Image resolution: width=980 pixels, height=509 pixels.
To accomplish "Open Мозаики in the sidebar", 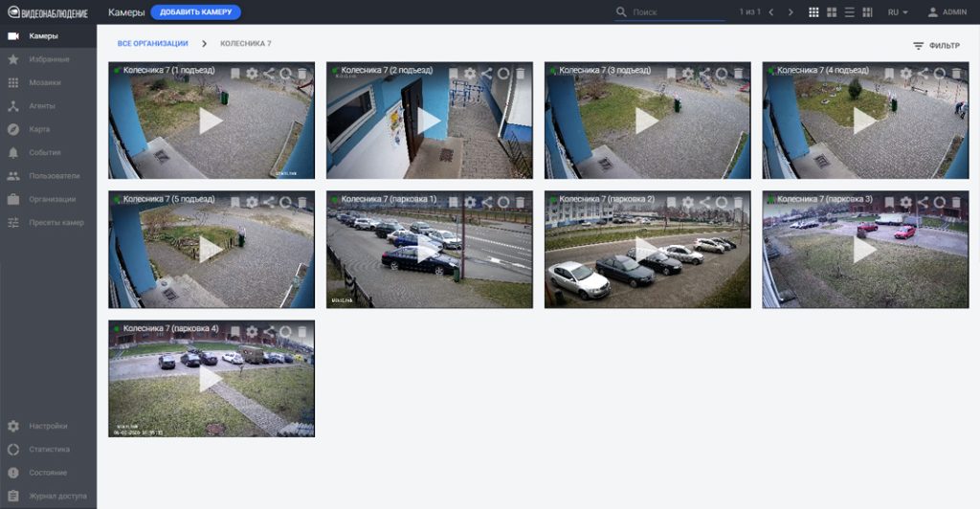I will (45, 82).
